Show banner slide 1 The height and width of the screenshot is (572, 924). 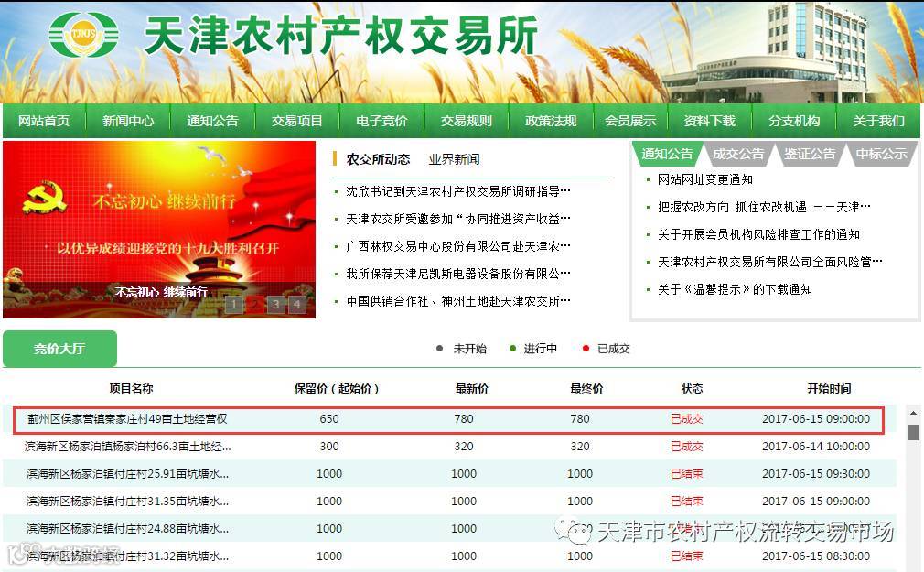click(234, 304)
